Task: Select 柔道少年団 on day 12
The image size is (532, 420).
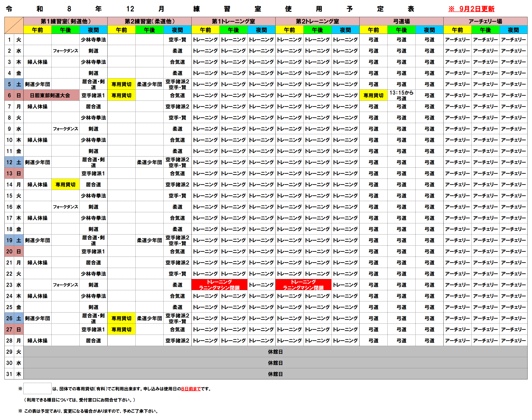Action: point(149,162)
